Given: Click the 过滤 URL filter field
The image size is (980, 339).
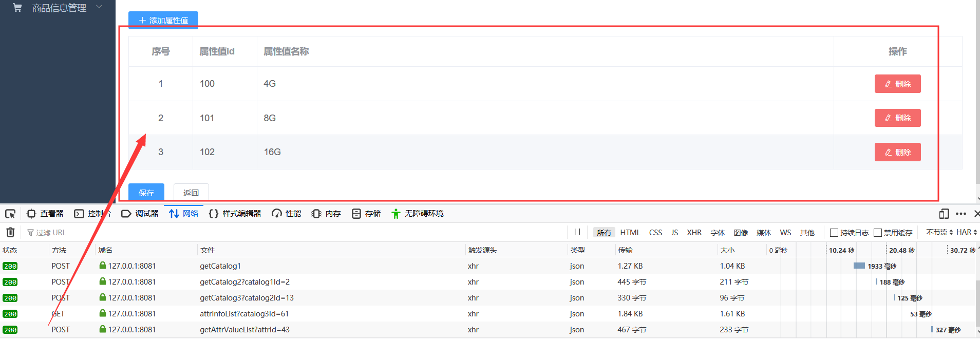Looking at the screenshot, I should [x=295, y=232].
